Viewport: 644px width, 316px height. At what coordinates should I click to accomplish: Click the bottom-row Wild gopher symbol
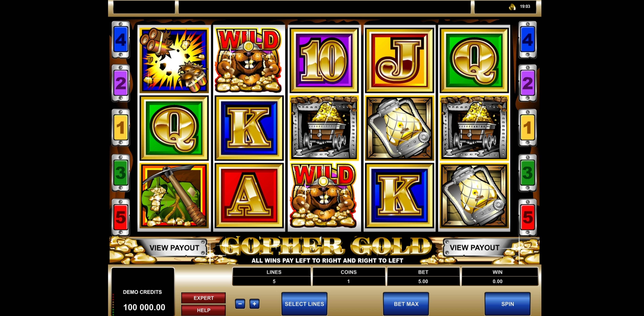[324, 196]
